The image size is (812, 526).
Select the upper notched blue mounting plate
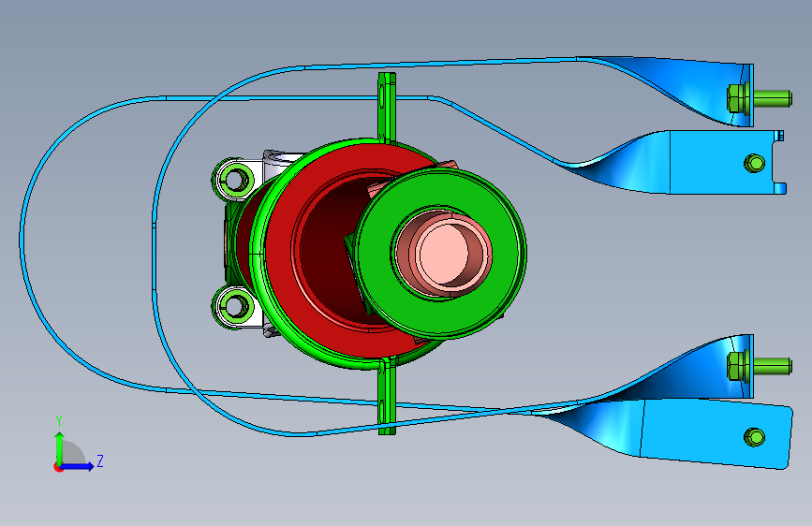tap(722, 162)
